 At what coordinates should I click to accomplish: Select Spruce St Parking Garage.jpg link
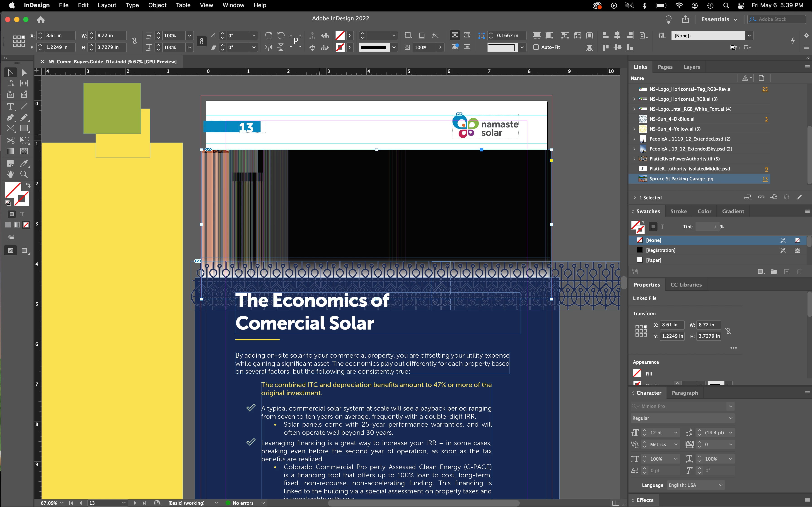click(681, 179)
